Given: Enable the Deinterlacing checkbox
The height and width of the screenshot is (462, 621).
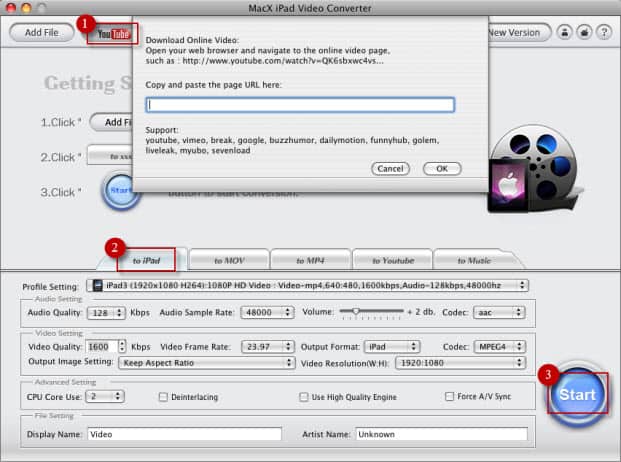Looking at the screenshot, I should [163, 397].
